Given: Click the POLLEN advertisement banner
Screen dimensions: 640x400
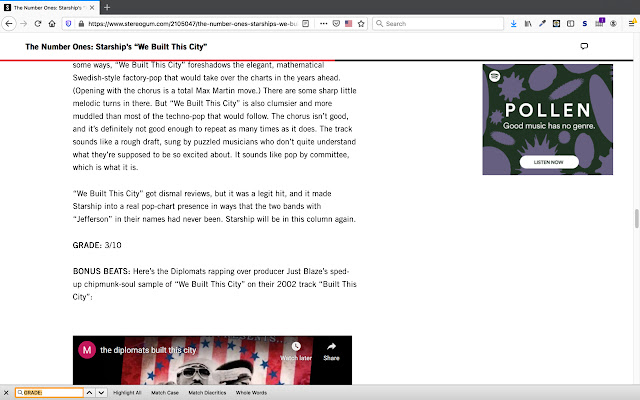Looking at the screenshot, I should [x=547, y=119].
